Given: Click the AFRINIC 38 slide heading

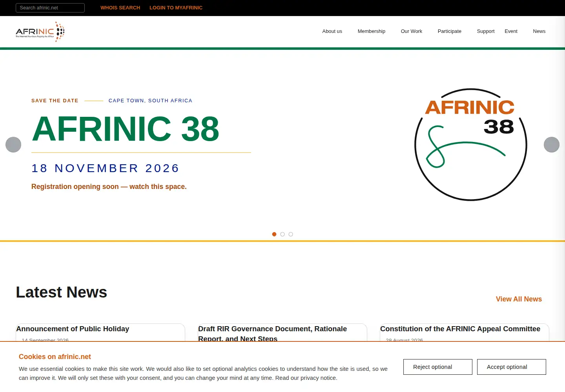Looking at the screenshot, I should click(x=126, y=129).
